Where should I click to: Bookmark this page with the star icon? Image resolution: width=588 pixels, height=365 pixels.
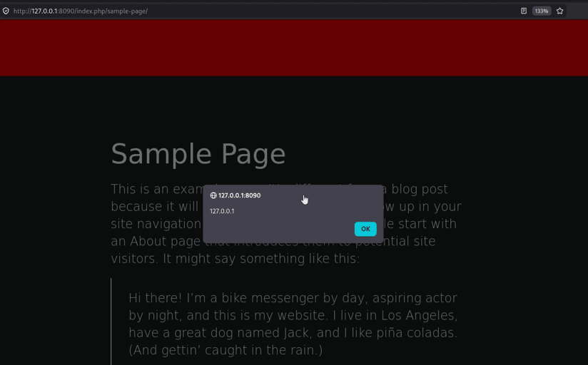[560, 11]
